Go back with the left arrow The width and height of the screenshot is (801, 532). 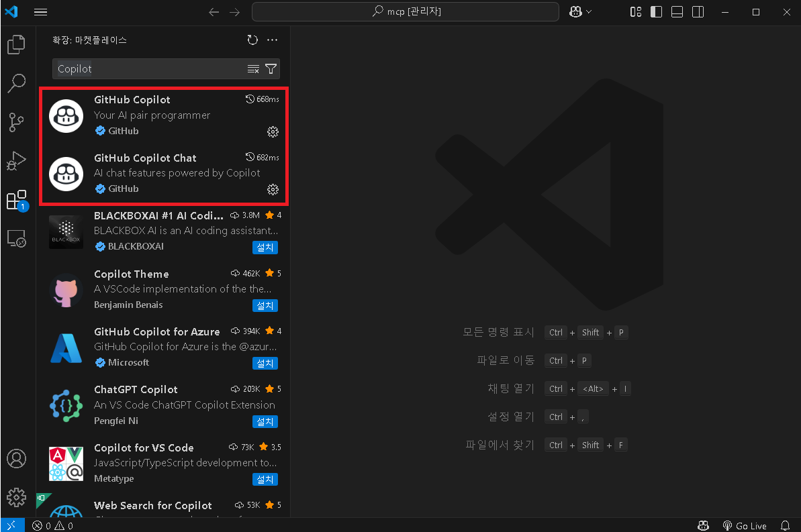coord(214,12)
